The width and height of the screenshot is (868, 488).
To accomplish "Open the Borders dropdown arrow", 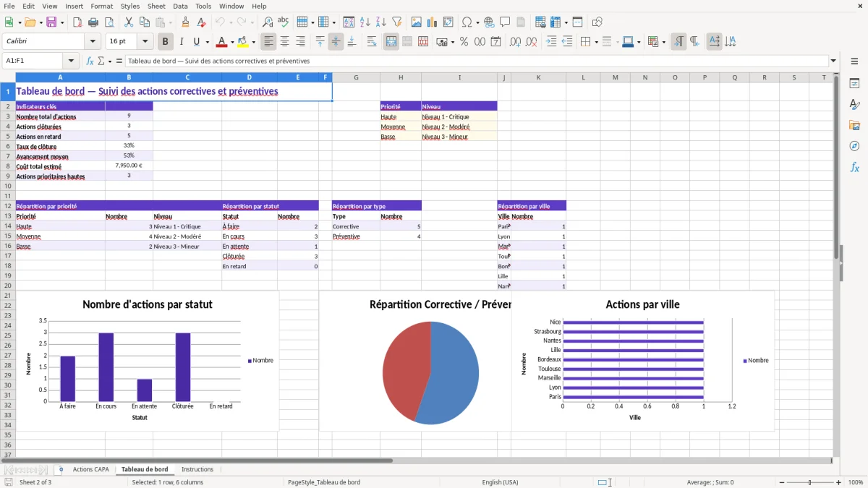I will coord(596,42).
